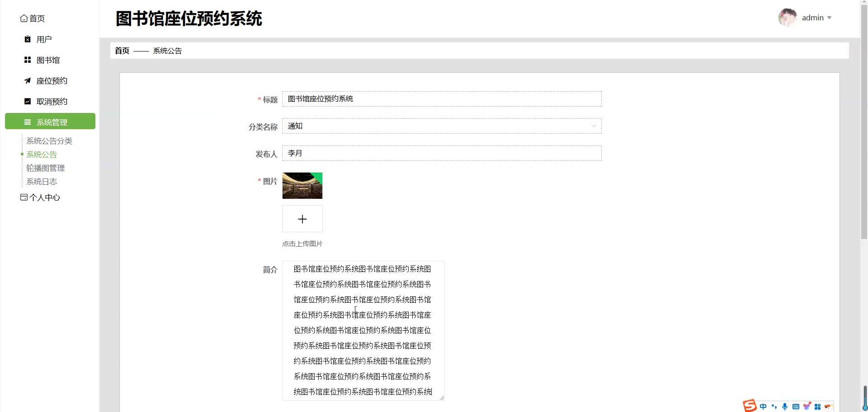Click the Sogou mascot icon on toolbar

[828, 407]
